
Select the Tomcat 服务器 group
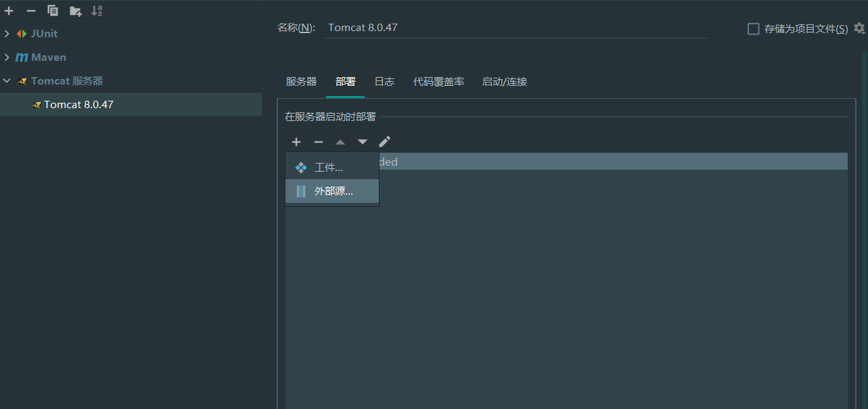131,81
